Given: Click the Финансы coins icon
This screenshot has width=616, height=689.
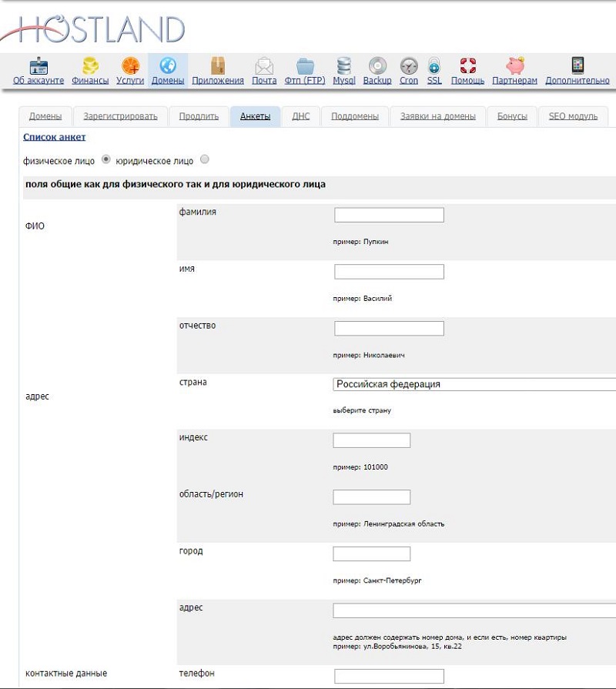Looking at the screenshot, I should 90,65.
